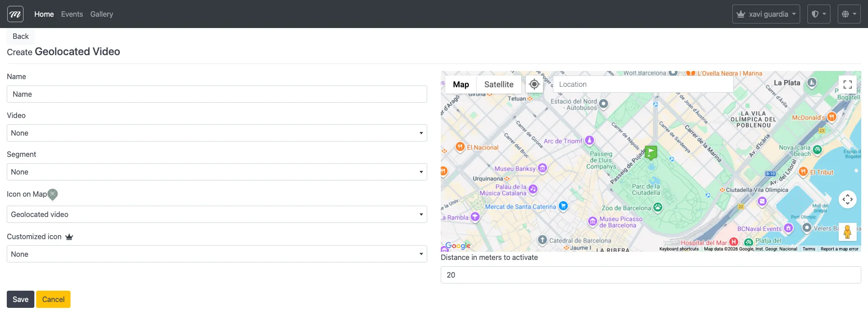Click the Museu Banksy map pin
This screenshot has height=316, width=868.
(x=542, y=168)
